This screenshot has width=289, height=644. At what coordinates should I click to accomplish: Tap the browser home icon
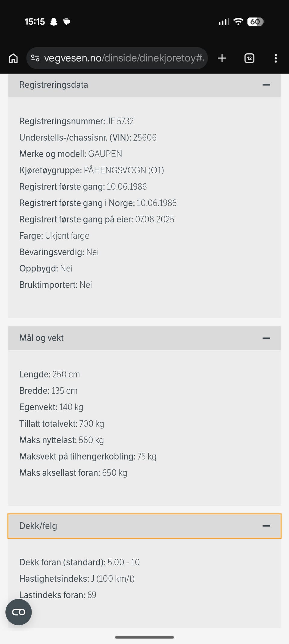point(13,58)
